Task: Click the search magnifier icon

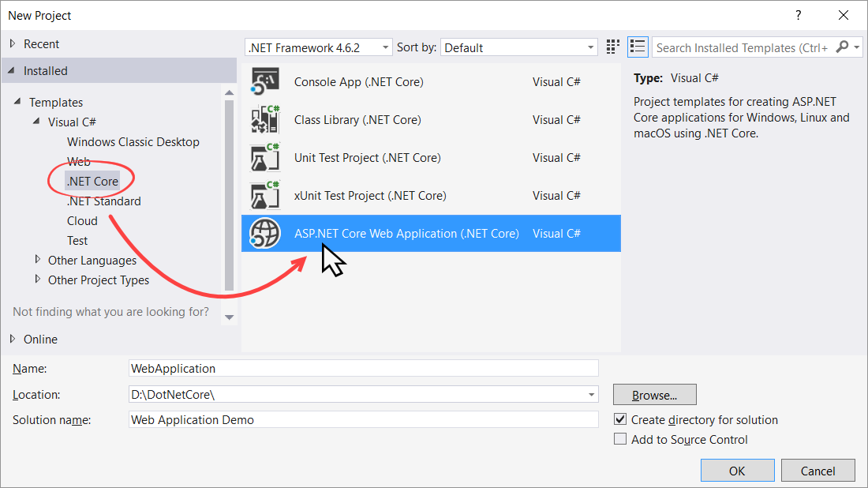Action: coord(842,47)
